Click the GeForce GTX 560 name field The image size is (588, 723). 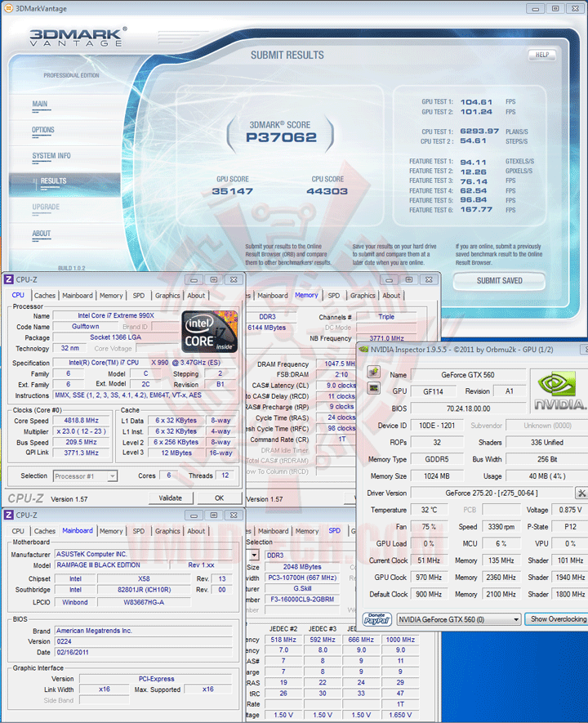pos(468,375)
